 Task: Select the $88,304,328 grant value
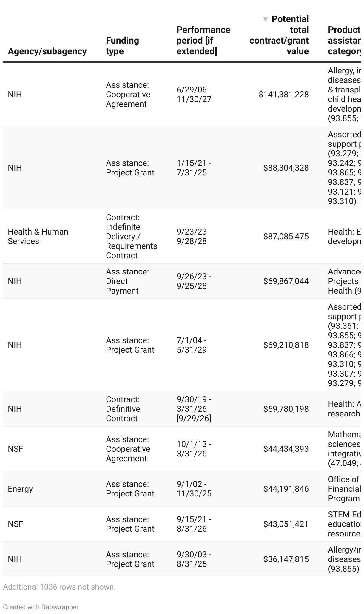pyautogui.click(x=286, y=168)
